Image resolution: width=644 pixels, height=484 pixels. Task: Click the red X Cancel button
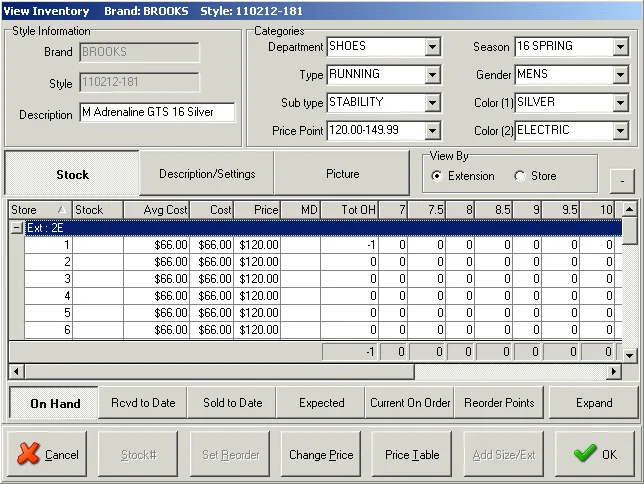point(47,454)
